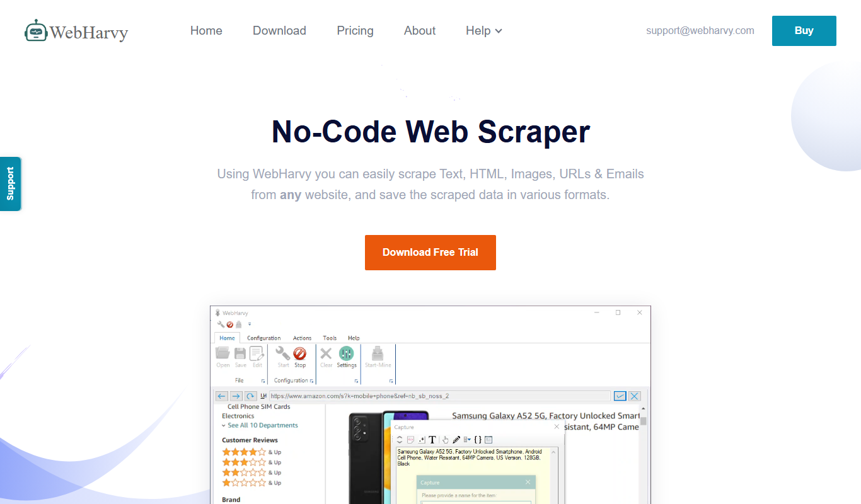Click the Electronics category text
The width and height of the screenshot is (861, 504).
coord(238,416)
